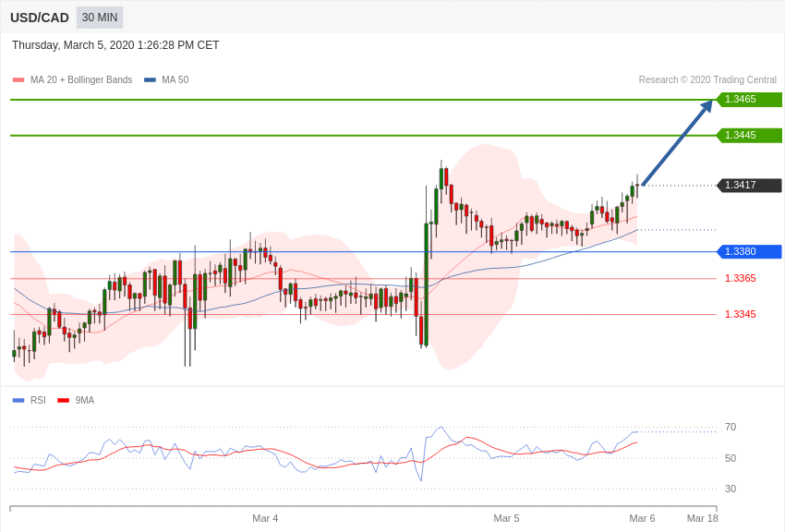This screenshot has width=785, height=532.
Task: Click the MA 20 + Bollinger Bands legend swatch
Action: (x=18, y=79)
